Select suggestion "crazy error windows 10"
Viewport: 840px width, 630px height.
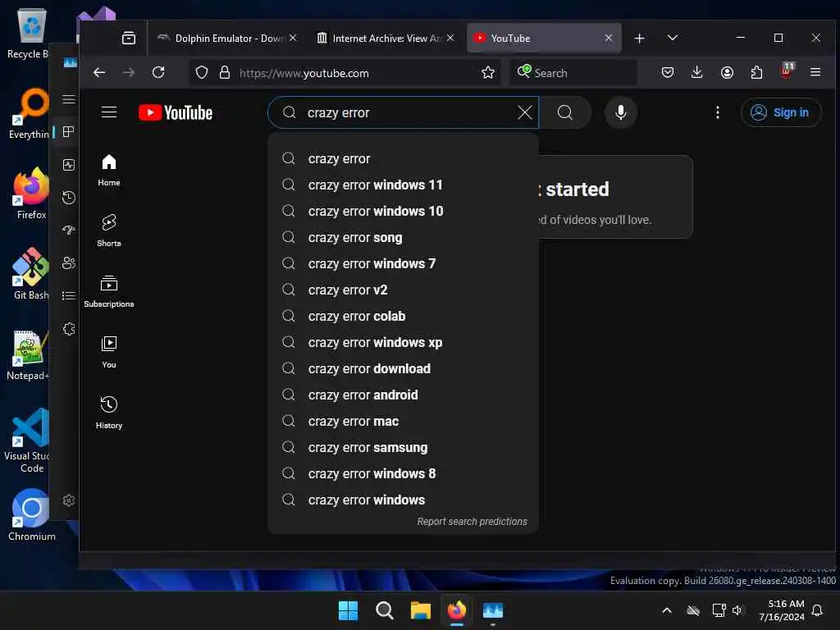[x=403, y=211]
